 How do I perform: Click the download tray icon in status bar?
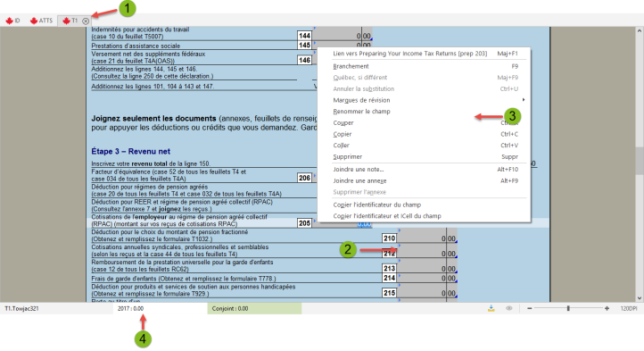[x=491, y=308]
